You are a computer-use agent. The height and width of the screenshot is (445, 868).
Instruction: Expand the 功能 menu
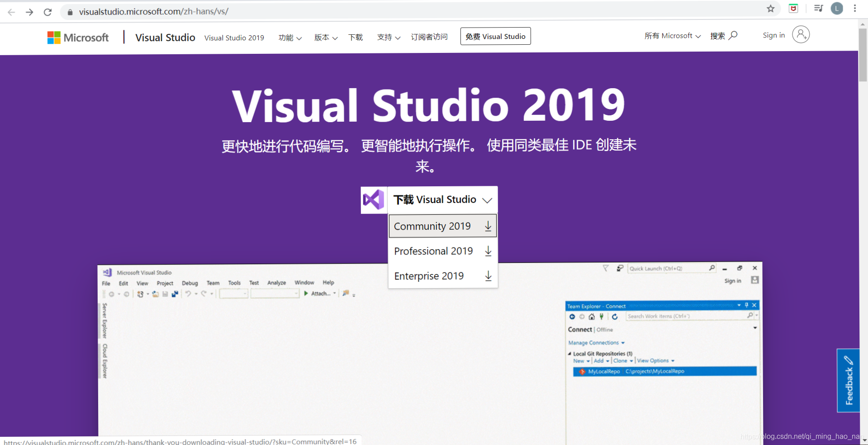click(x=290, y=38)
